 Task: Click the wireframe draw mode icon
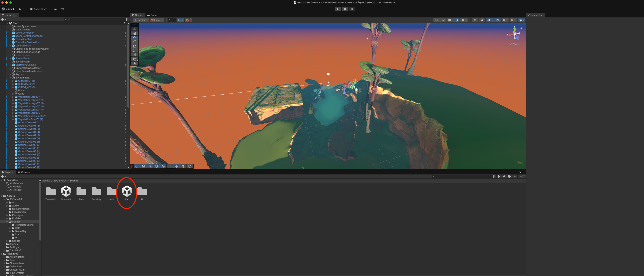click(x=436, y=20)
